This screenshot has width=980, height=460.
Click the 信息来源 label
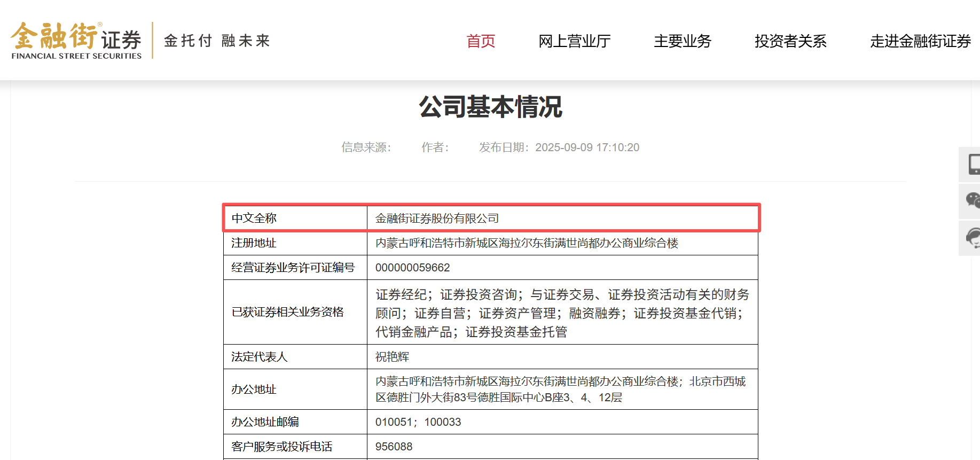point(366,147)
